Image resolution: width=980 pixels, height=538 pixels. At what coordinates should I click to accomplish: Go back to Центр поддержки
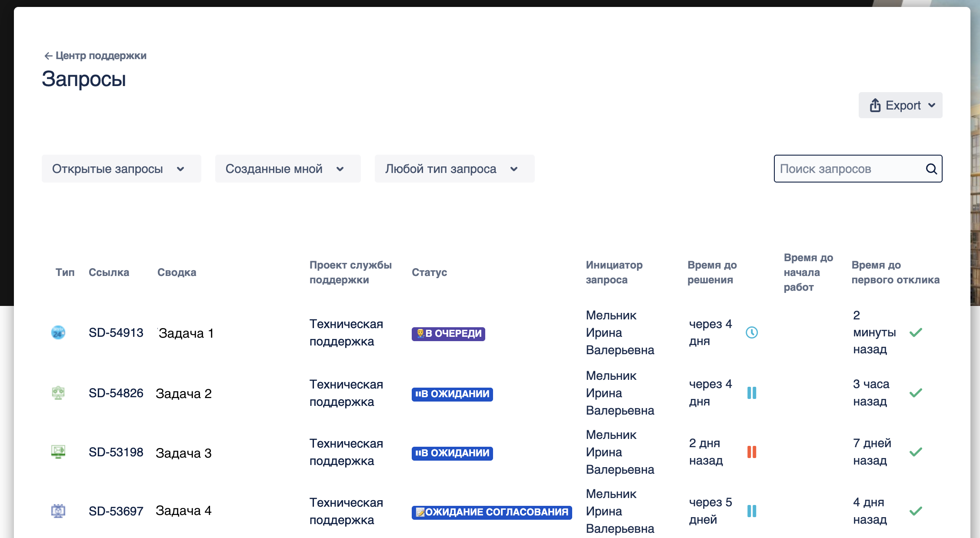(95, 56)
